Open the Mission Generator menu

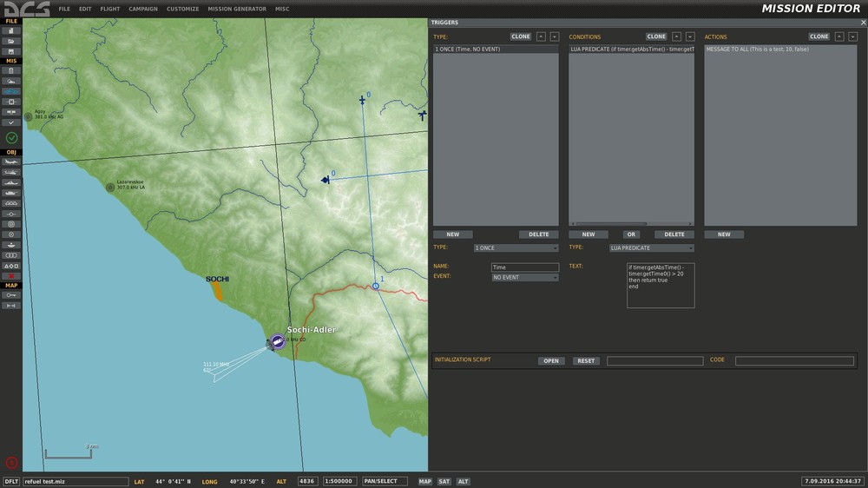pyautogui.click(x=237, y=9)
